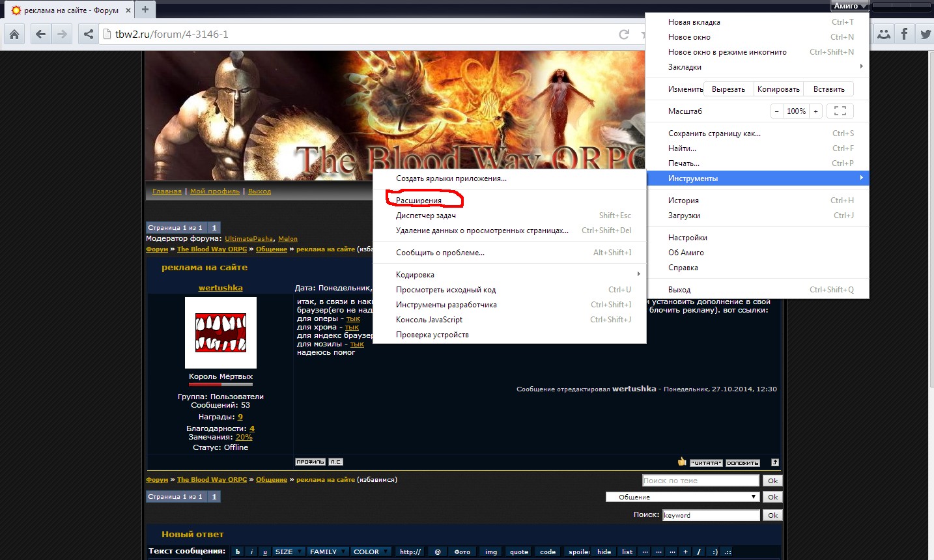
Task: Select Загрузки in the browser menu
Action: [757, 216]
